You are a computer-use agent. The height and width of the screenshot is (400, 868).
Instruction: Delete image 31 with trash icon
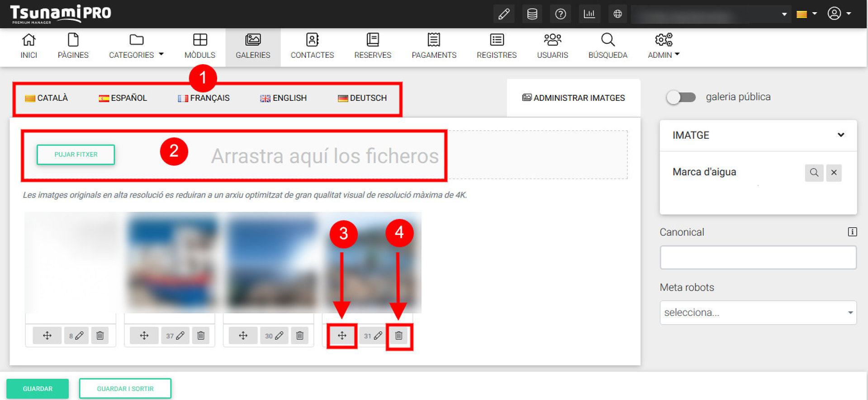(x=398, y=336)
